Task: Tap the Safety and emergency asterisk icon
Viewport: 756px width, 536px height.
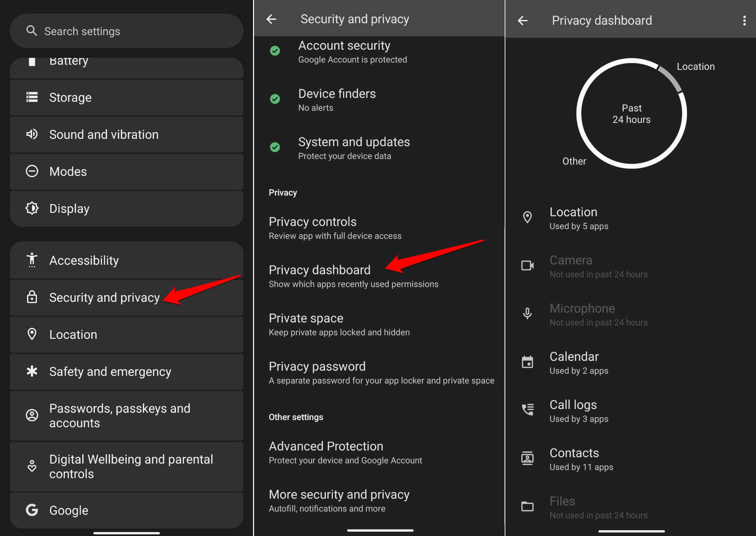Action: point(32,371)
